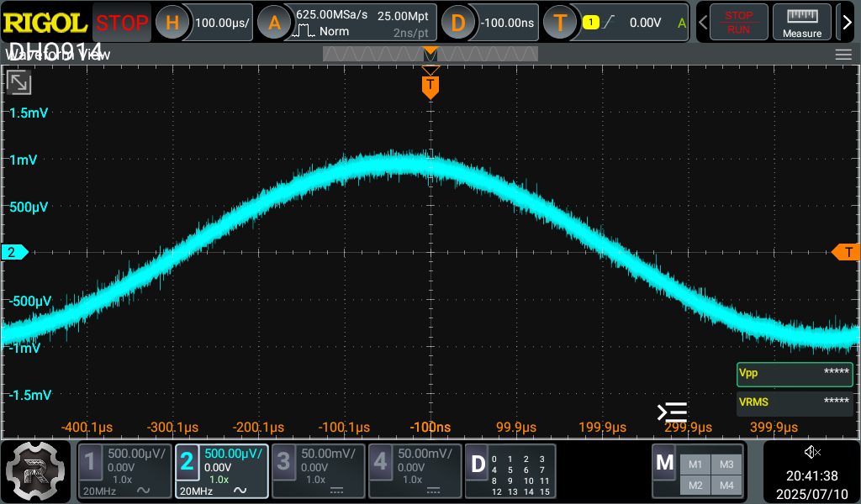Click the muted speaker sound icon
Screen dimensions: 861x504
tap(812, 452)
